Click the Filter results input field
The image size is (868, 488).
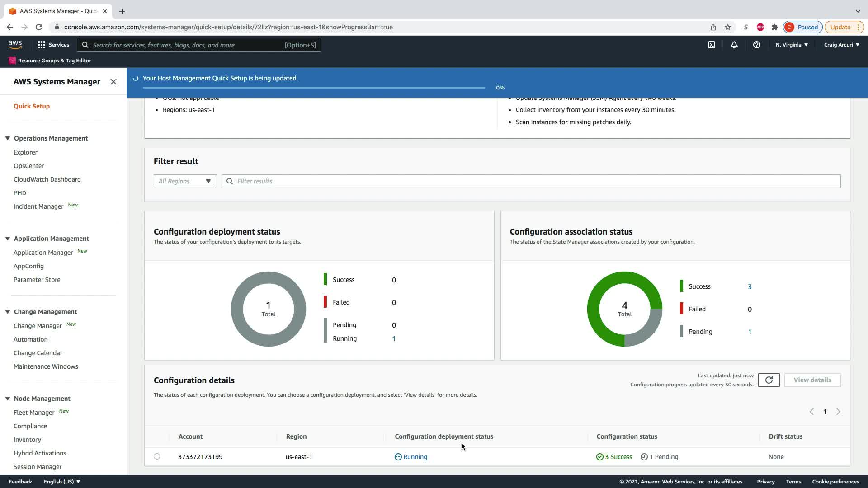point(531,181)
